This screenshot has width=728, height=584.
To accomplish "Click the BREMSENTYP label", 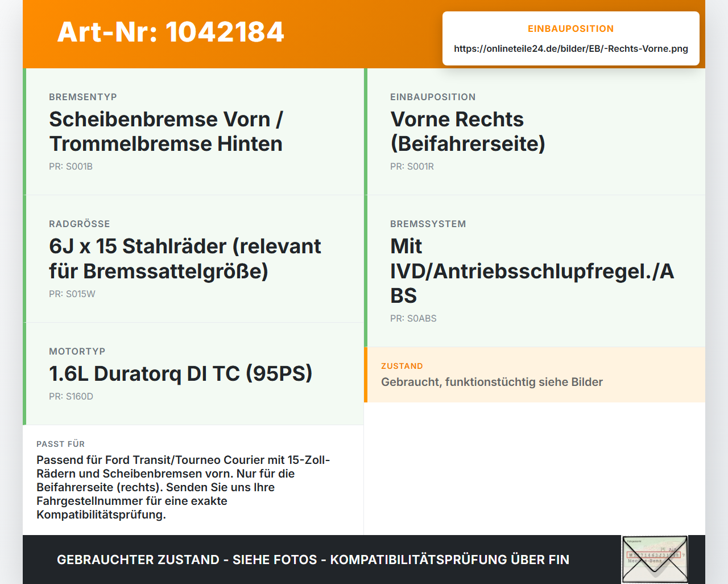I will (83, 97).
